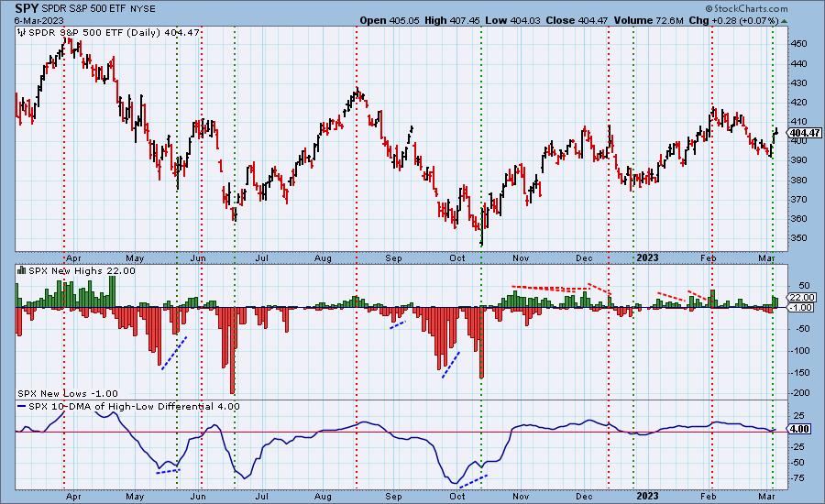Viewport: 825px width, 504px height.
Task: Click the 22.00 value tag on the New Highs axis
Action: tap(801, 297)
